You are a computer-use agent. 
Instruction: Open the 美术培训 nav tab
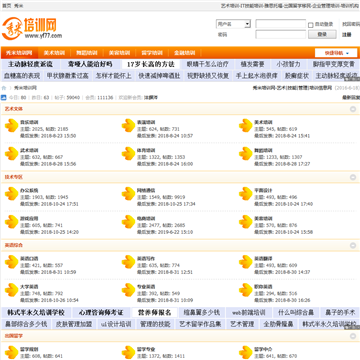pyautogui.click(x=54, y=53)
